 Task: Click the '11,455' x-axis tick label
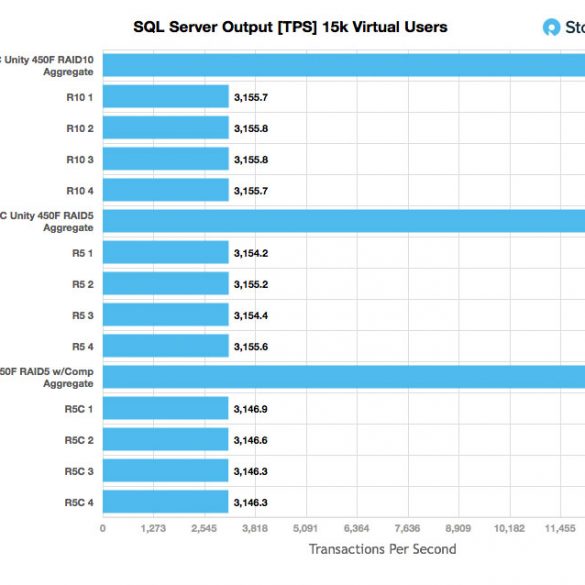[x=560, y=528]
